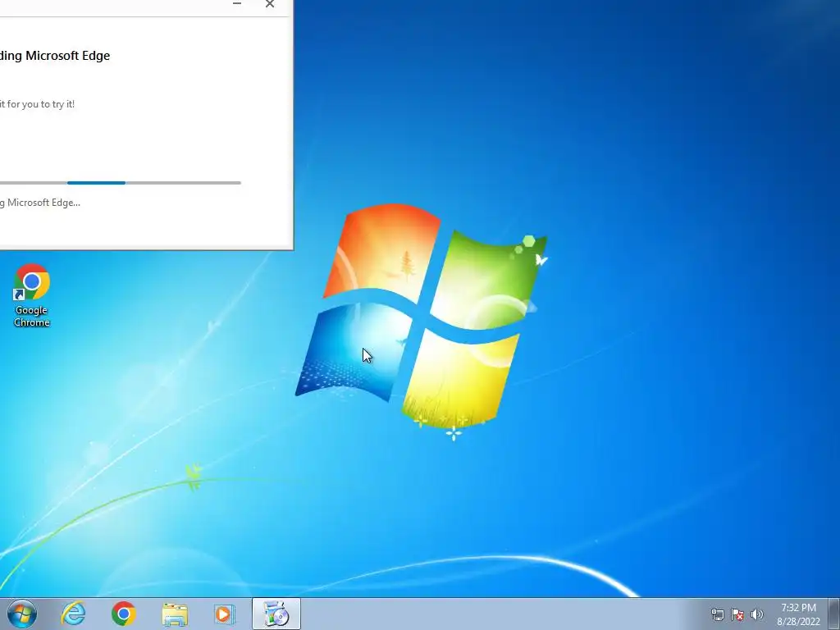Click the Show desktop strip at the taskbar end
This screenshot has height=630, width=840.
[x=834, y=614]
